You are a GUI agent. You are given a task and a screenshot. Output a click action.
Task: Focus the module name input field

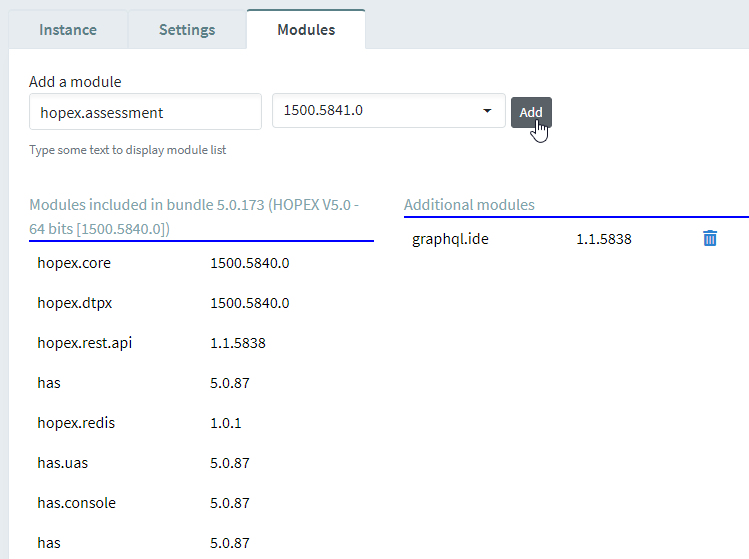point(145,112)
